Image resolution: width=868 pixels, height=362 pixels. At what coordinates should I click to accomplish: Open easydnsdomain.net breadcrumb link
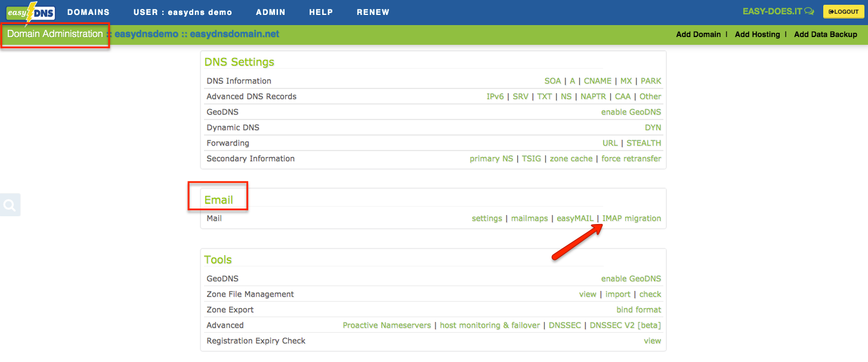pos(234,34)
